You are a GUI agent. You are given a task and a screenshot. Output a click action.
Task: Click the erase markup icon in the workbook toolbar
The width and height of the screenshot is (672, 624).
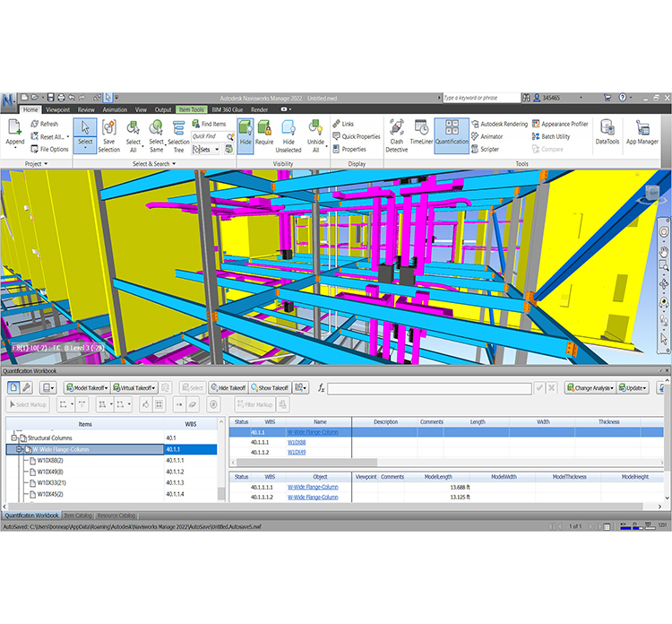(193, 404)
